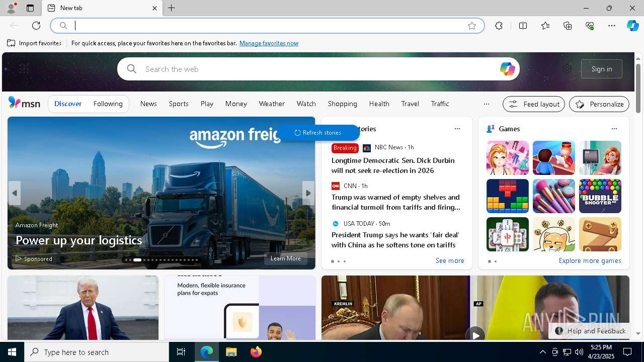Open the Favorites list icon

coord(545,26)
